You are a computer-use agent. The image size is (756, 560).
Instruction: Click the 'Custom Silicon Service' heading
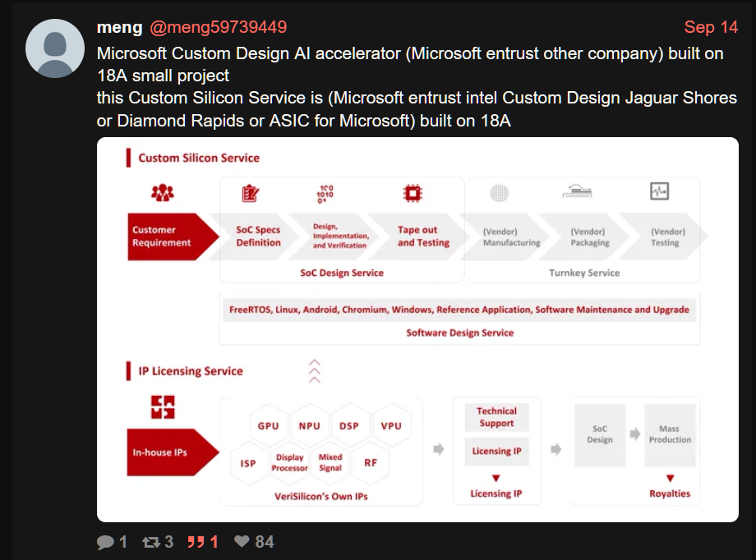pos(199,158)
